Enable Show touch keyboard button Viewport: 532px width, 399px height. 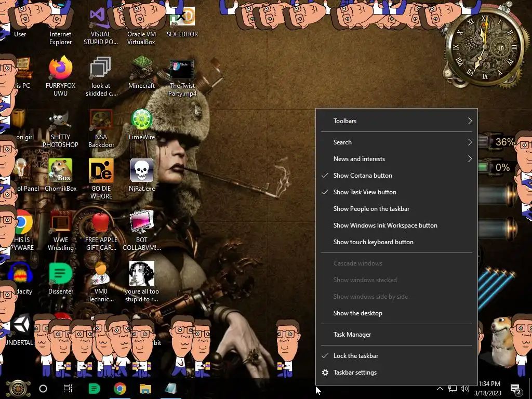point(396,242)
